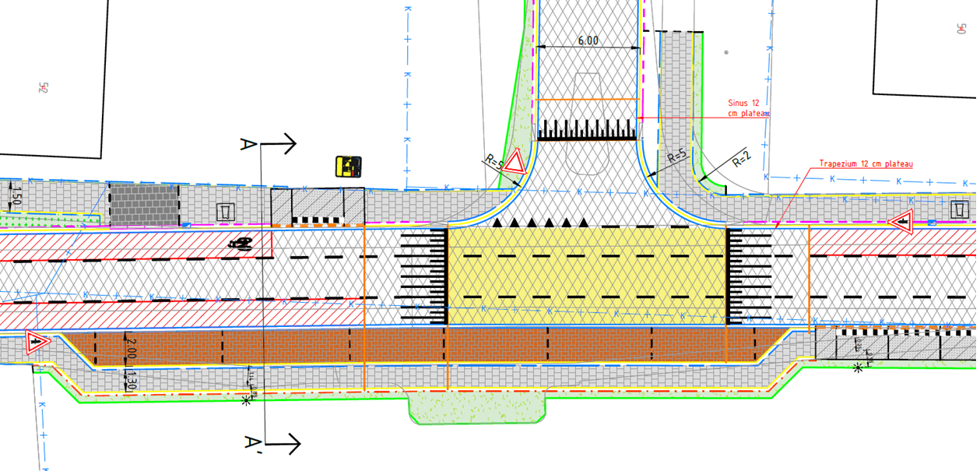
Task: Click the 6.00 width dimension label
Action: 588,41
